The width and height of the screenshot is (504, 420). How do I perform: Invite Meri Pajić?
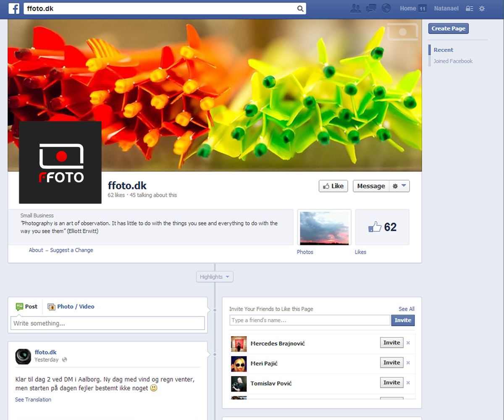coord(391,363)
